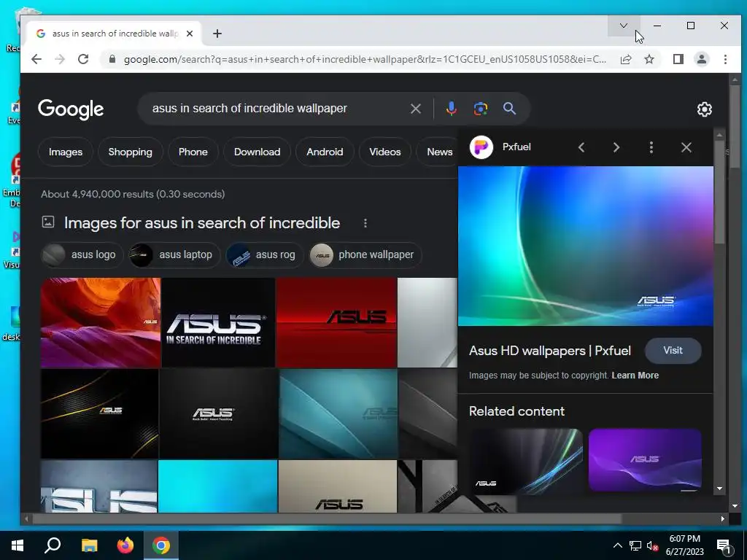Open the Learn More copyright link
Viewport: 747px width, 560px height.
tap(635, 376)
